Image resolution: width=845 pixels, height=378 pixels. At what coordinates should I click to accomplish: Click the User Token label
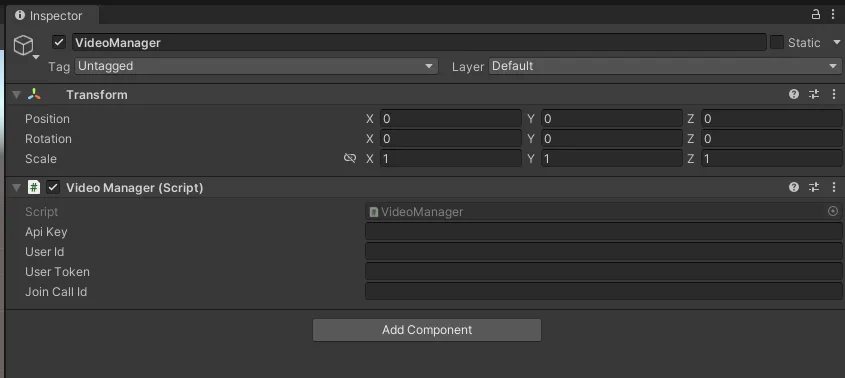(x=57, y=272)
